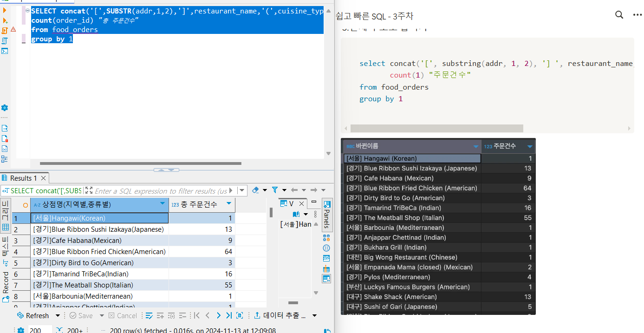The image size is (644, 333).
Task: Expand the funnel filter dropdown arrow
Action: (x=284, y=190)
